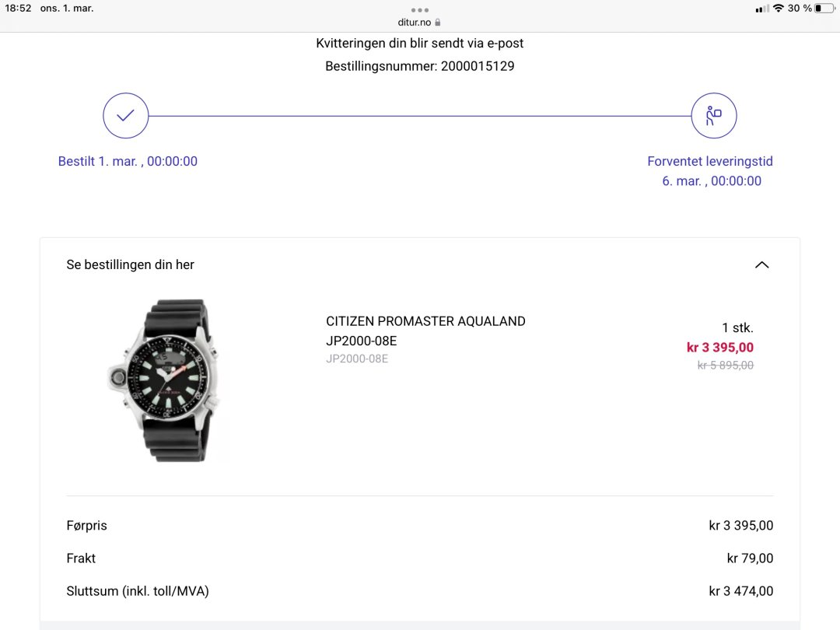Click the delivery person icon
This screenshot has height=630, width=840.
point(713,116)
